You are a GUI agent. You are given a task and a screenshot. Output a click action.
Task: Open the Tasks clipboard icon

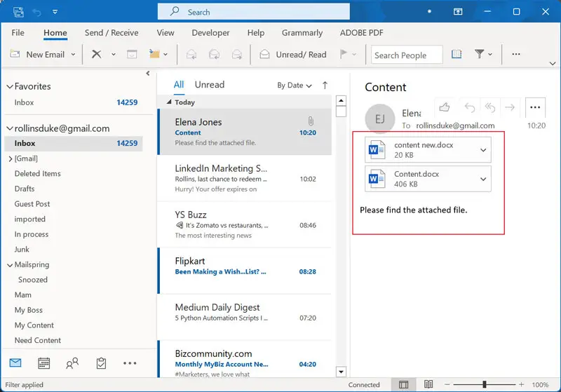coord(101,363)
